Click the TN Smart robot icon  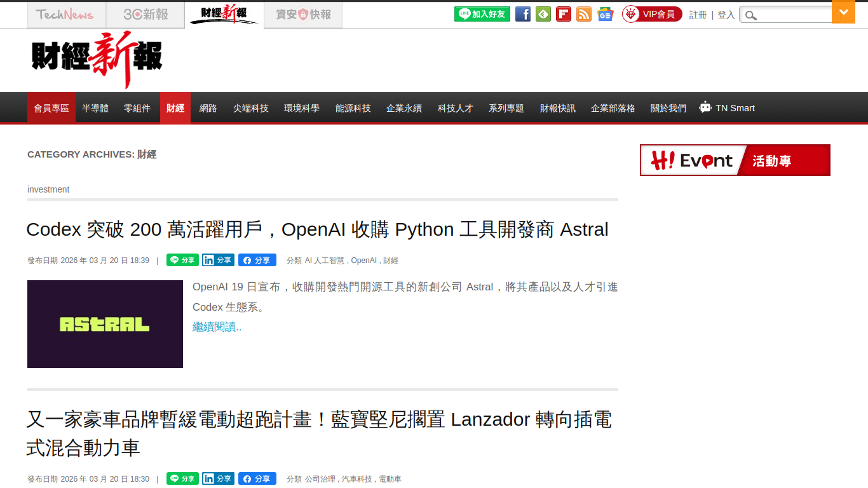click(705, 107)
